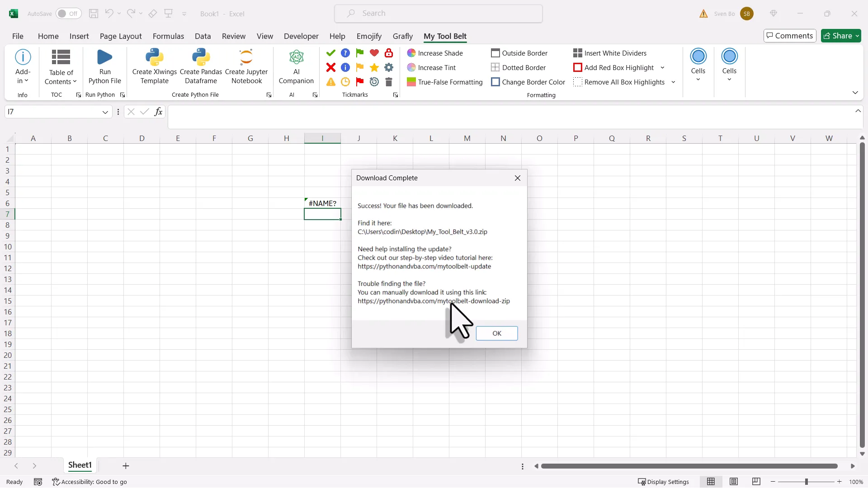Switch to Page Break Preview view
This screenshot has height=488, width=868.
756,482
